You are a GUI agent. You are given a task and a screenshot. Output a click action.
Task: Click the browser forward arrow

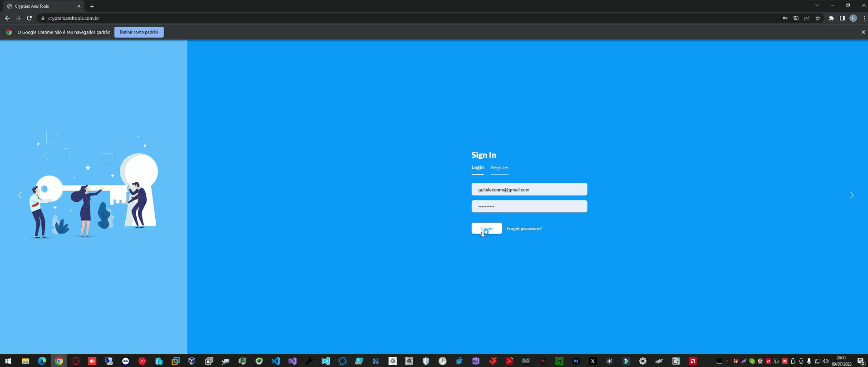click(x=18, y=18)
